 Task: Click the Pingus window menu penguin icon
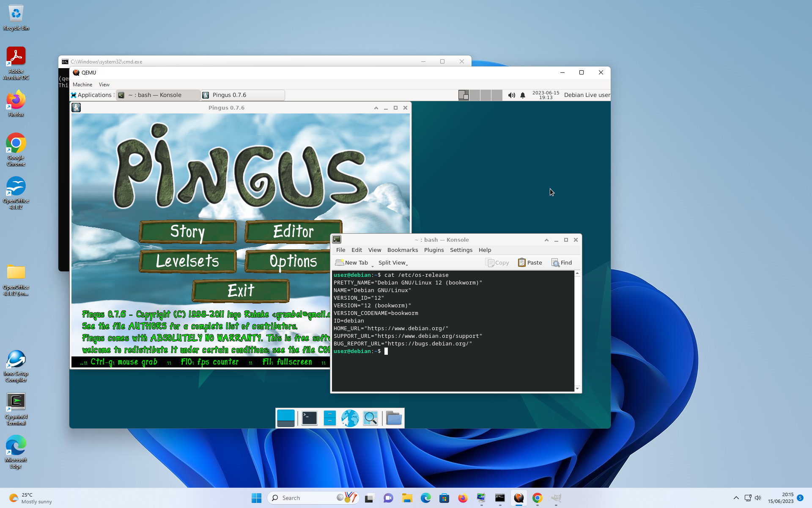[x=76, y=108]
